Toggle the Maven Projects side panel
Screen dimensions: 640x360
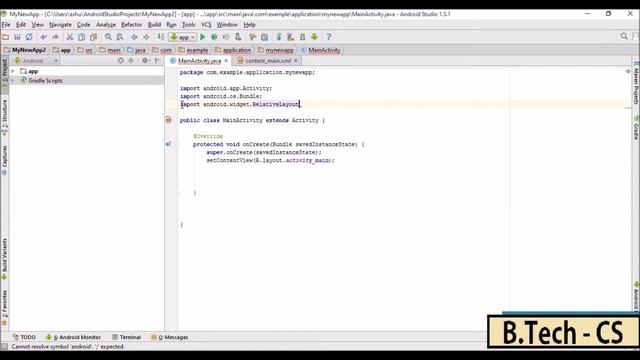point(636,84)
